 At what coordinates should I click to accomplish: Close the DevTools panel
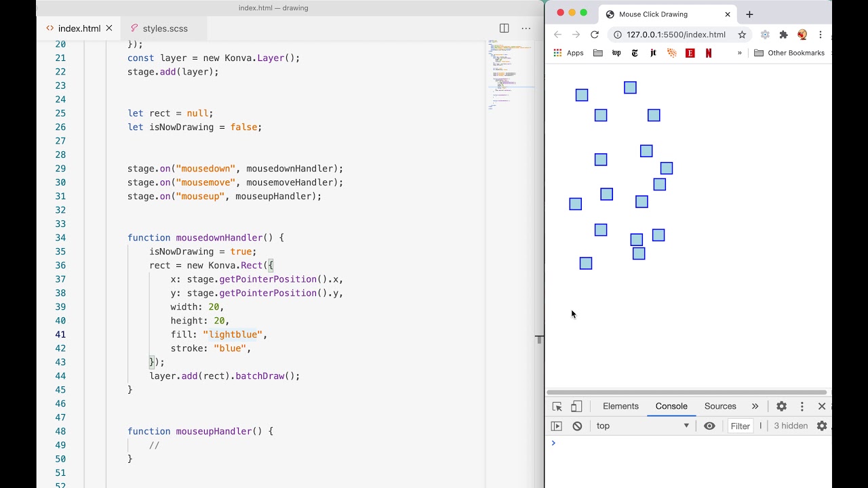[822, 407]
